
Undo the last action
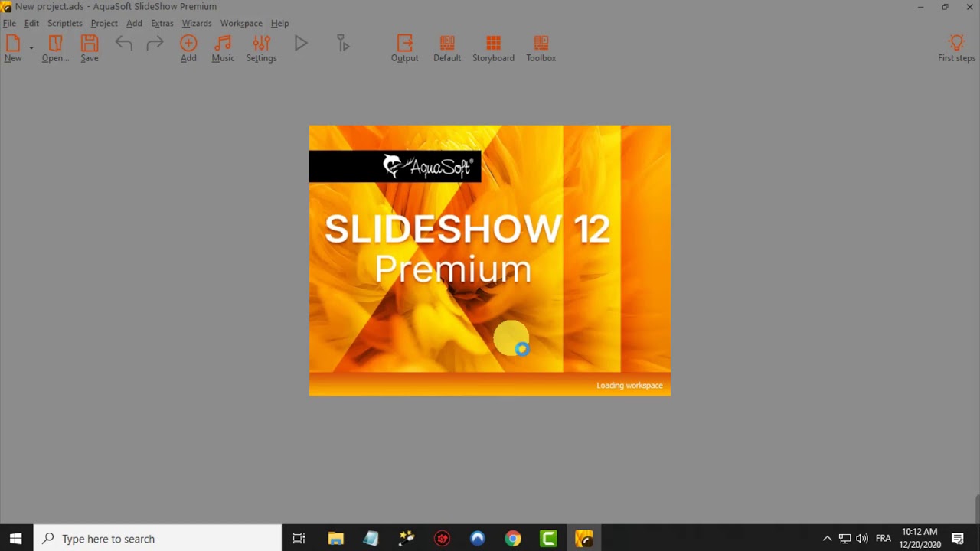pyautogui.click(x=124, y=44)
